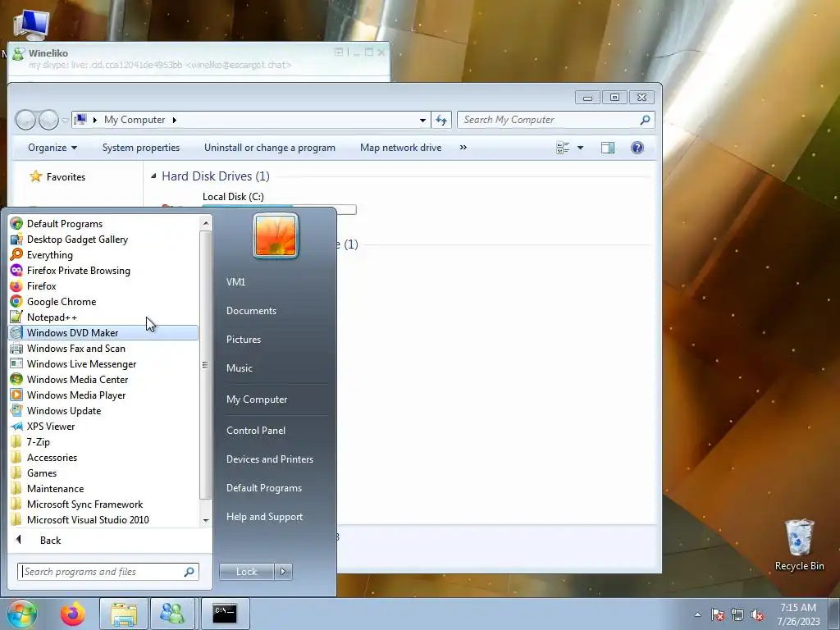Open Firefox from the programs list
This screenshot has height=630, width=840.
click(103, 286)
